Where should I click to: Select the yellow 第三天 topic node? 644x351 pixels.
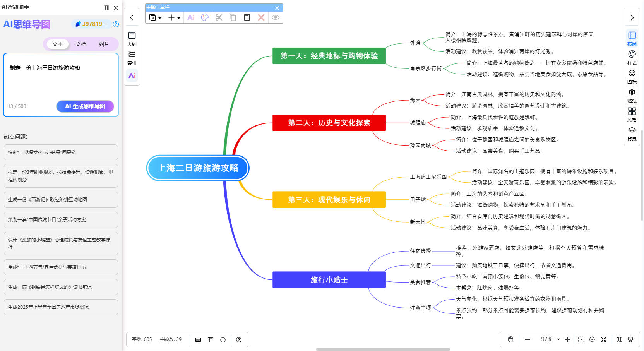coord(329,200)
